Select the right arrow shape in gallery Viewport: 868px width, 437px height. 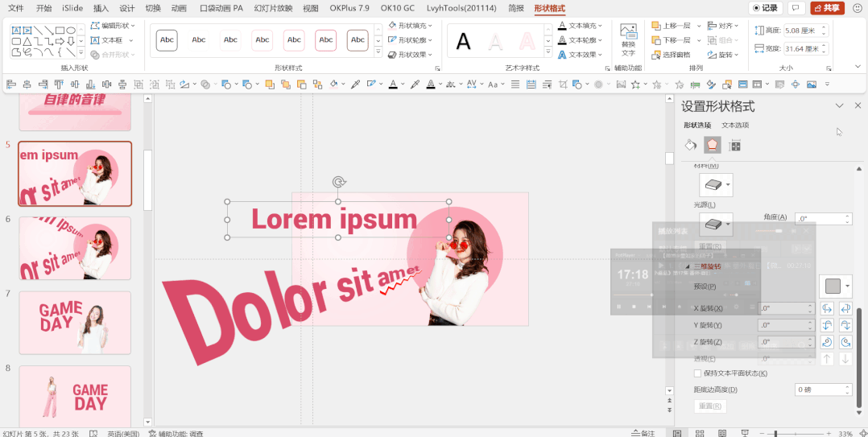[60, 41]
